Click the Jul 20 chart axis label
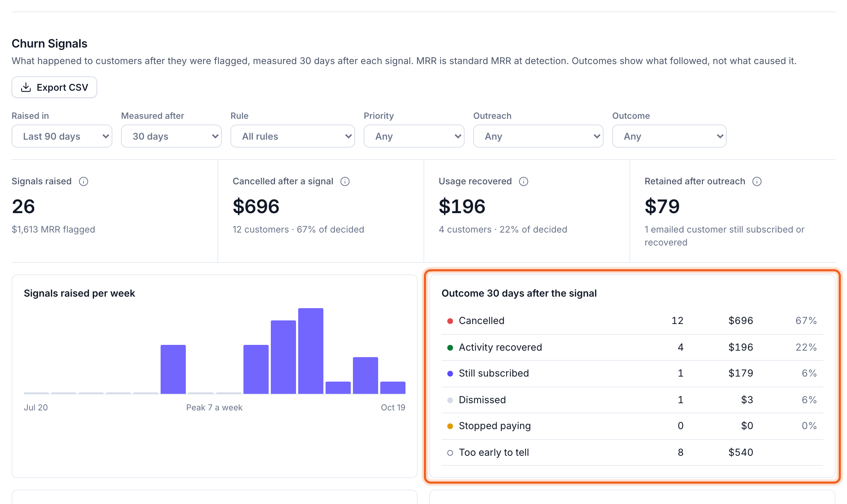 pyautogui.click(x=36, y=408)
